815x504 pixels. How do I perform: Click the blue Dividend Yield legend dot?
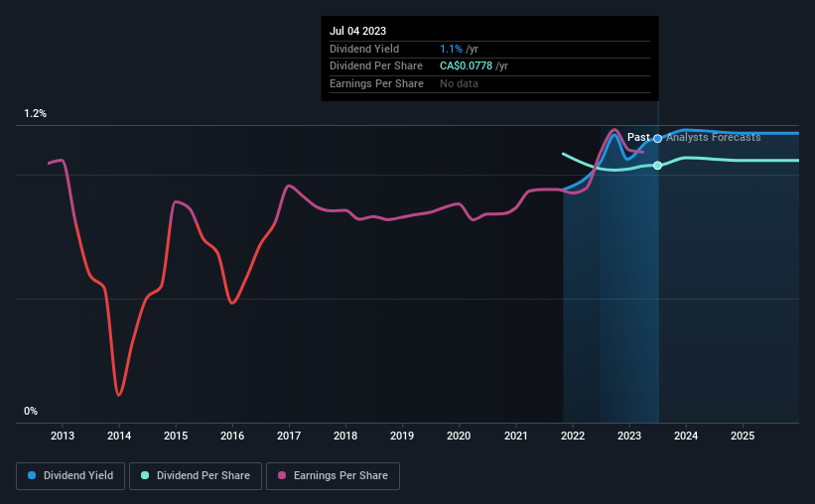click(32, 475)
